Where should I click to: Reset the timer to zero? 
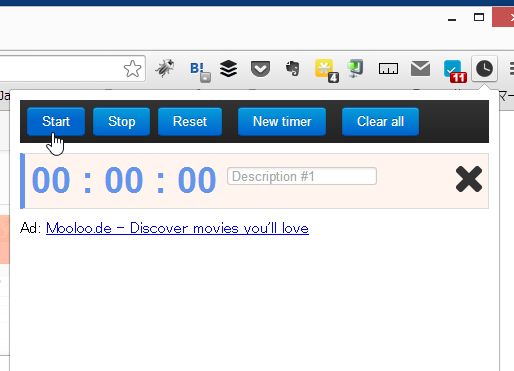[190, 122]
